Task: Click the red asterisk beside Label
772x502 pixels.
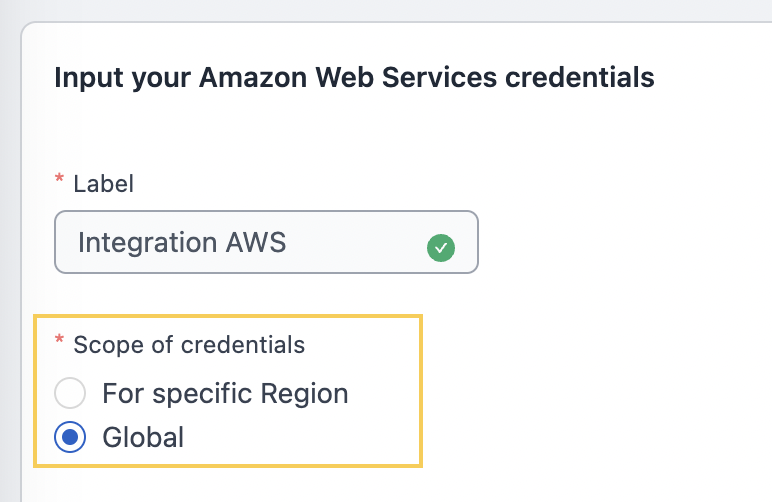Action: (x=59, y=178)
